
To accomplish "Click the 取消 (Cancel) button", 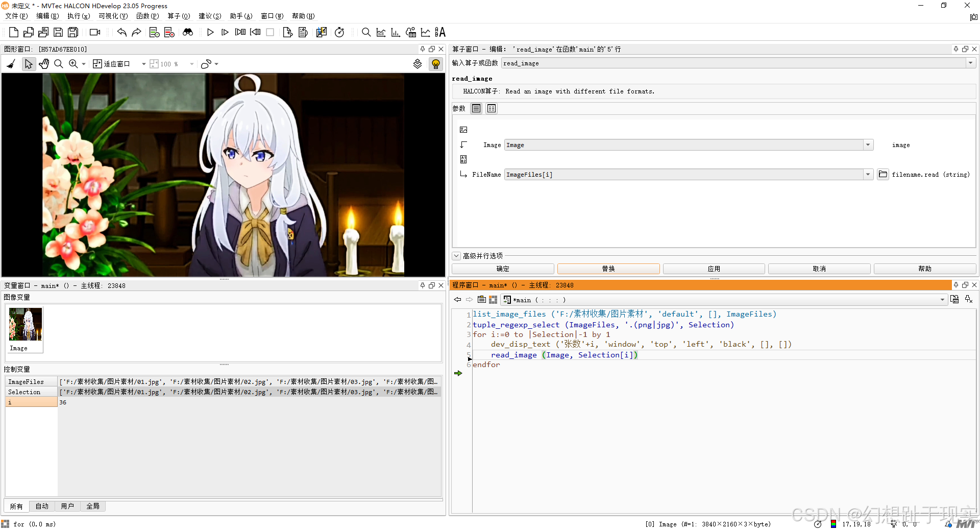I will (819, 269).
